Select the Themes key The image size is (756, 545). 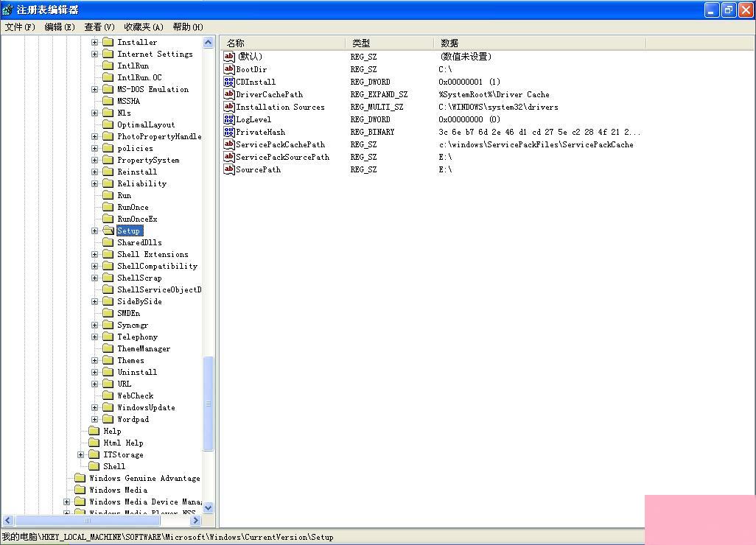[x=130, y=360]
